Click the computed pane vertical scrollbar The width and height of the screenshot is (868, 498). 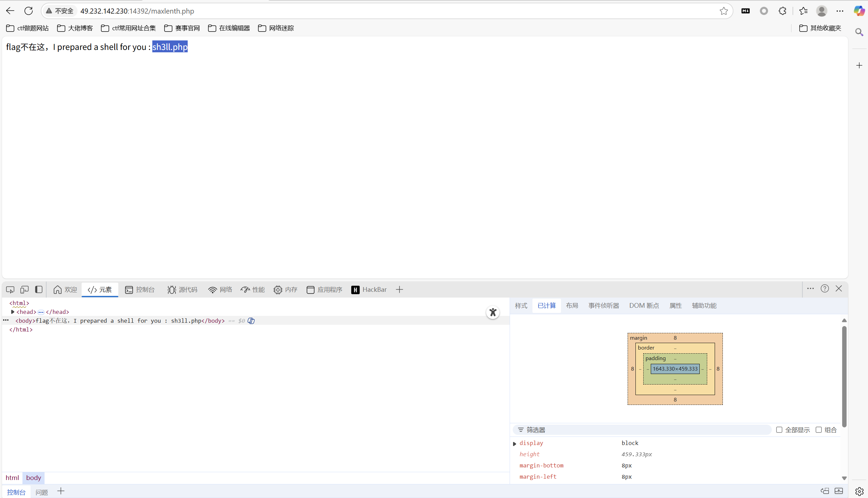pos(844,376)
